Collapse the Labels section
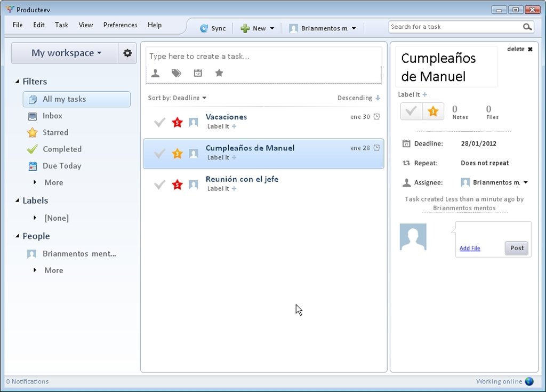Screen dimensions: 546x392 18,201
